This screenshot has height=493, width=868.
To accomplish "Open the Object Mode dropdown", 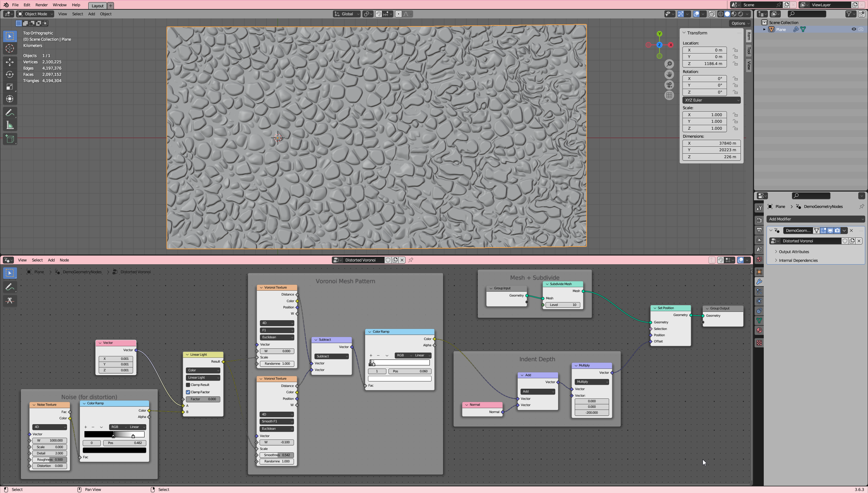I will [x=35, y=14].
